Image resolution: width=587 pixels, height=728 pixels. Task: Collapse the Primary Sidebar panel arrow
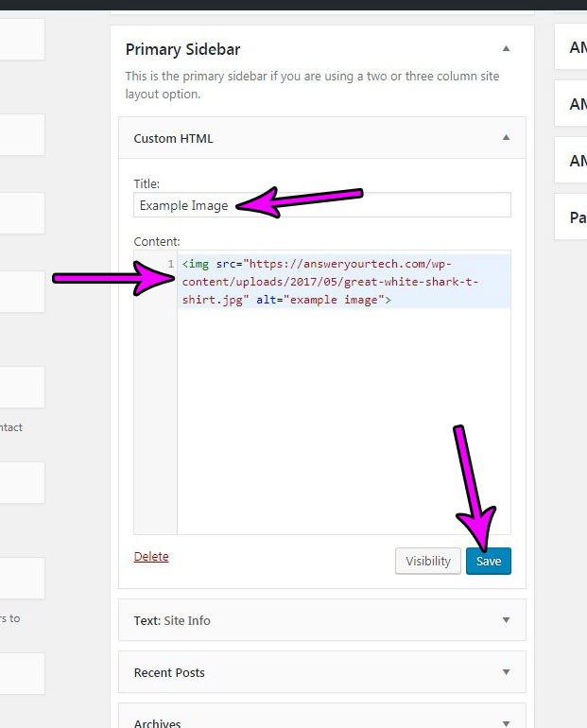tap(506, 49)
